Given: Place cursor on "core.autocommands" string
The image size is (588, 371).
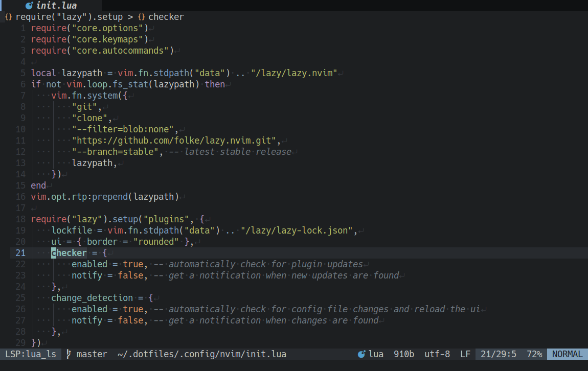Looking at the screenshot, I should click(x=120, y=51).
